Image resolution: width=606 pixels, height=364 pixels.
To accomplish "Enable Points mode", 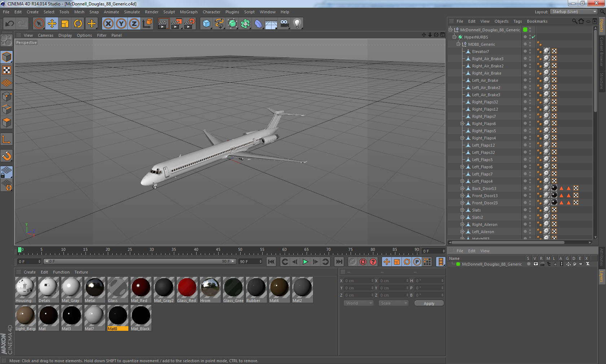I will pyautogui.click(x=6, y=96).
